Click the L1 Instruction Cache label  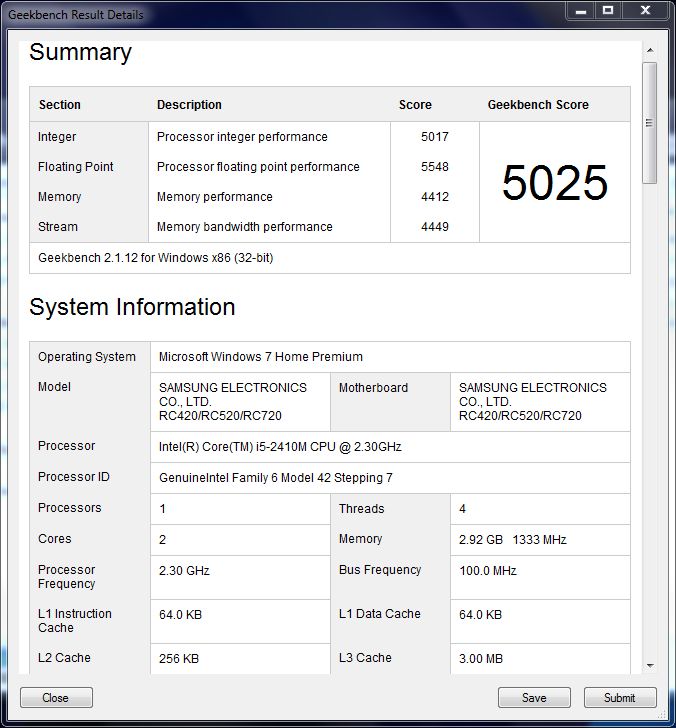(x=75, y=621)
